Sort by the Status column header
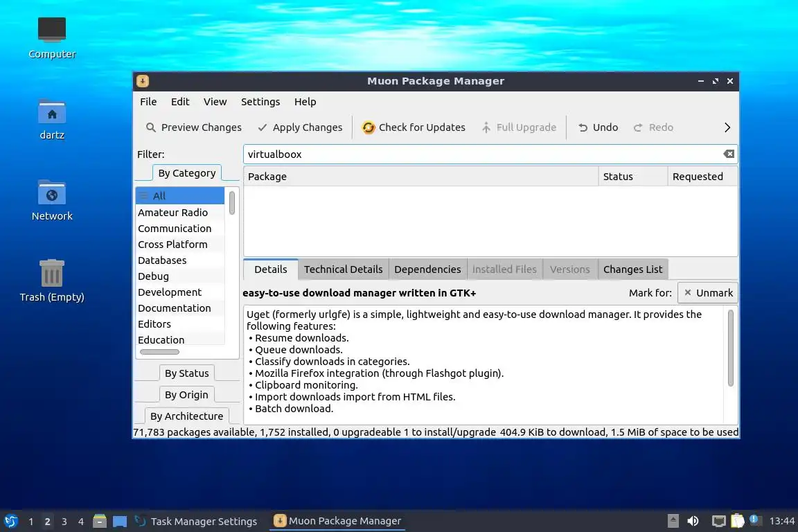 [x=633, y=177]
